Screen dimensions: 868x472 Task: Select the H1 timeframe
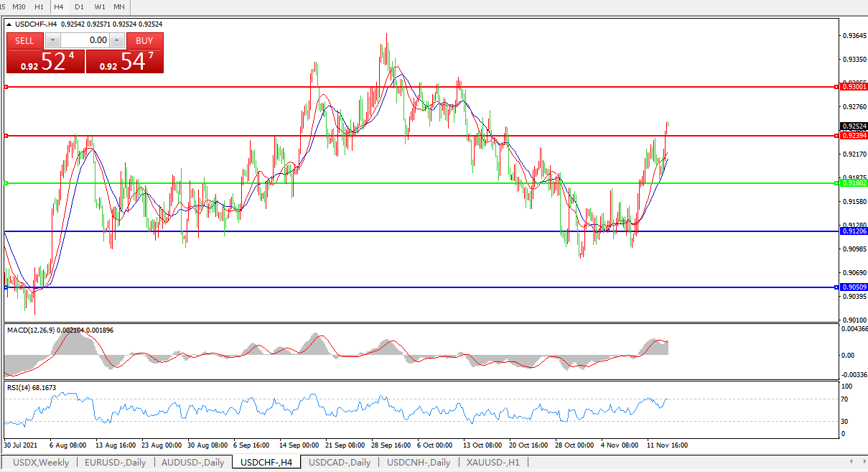[x=39, y=6]
